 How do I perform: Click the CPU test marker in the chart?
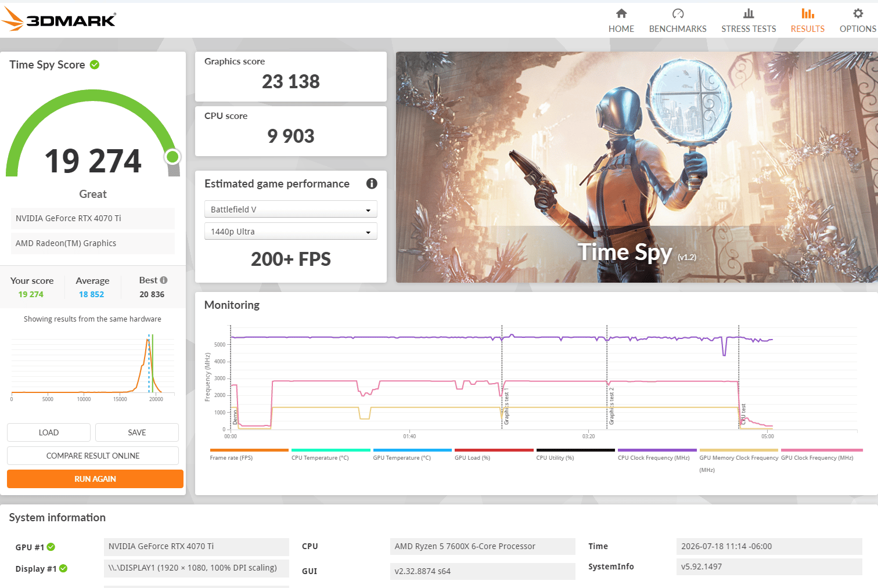click(743, 414)
